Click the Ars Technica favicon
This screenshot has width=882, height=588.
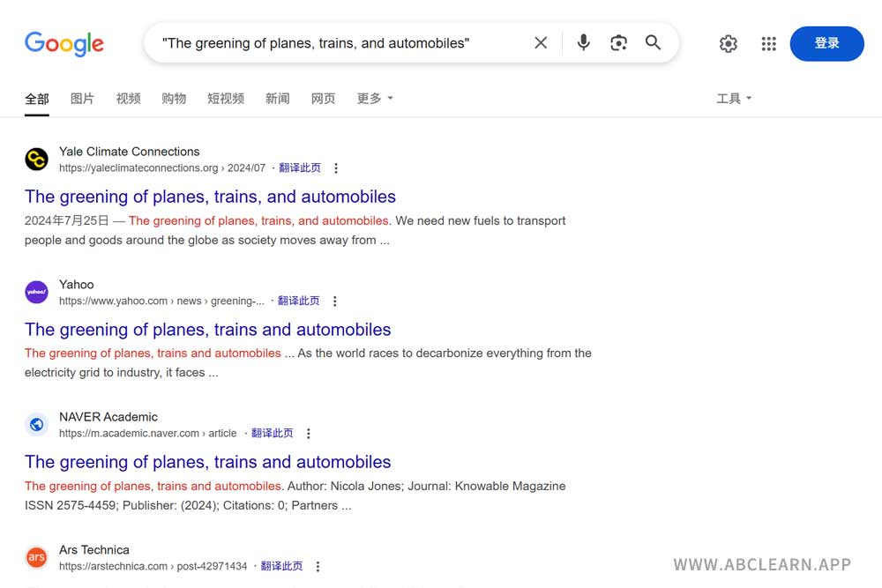point(36,557)
